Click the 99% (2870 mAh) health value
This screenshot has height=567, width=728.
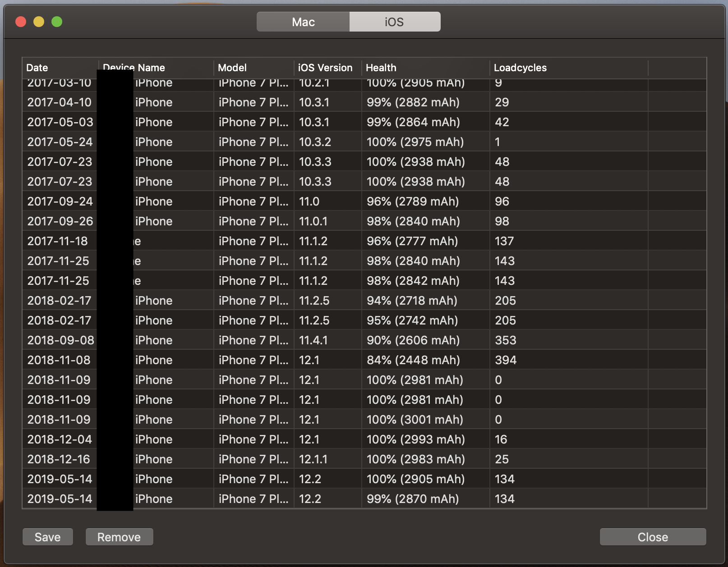(413, 499)
